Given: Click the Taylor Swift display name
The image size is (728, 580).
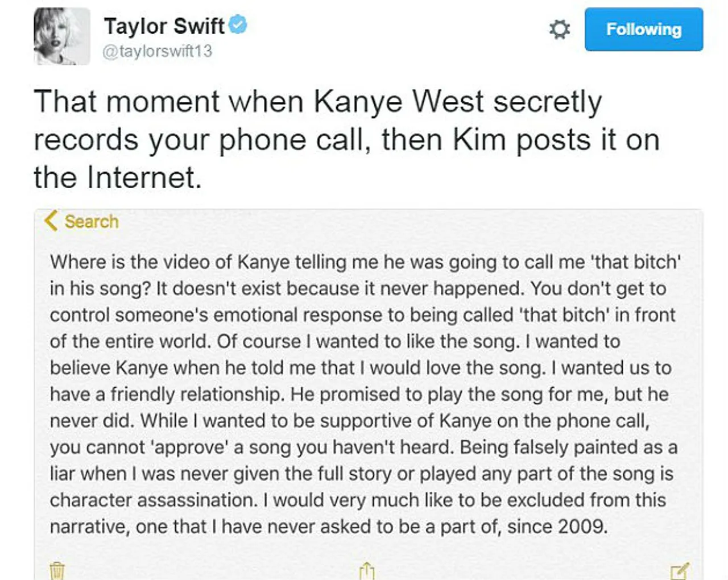Looking at the screenshot, I should (164, 26).
